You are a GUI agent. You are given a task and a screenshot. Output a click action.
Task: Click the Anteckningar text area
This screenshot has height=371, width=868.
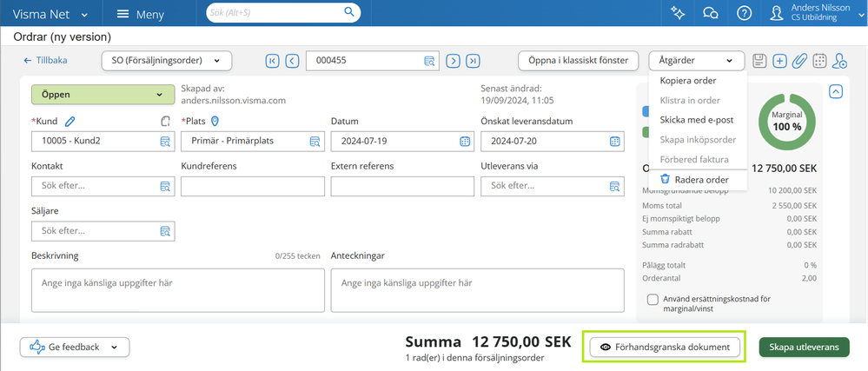point(478,291)
